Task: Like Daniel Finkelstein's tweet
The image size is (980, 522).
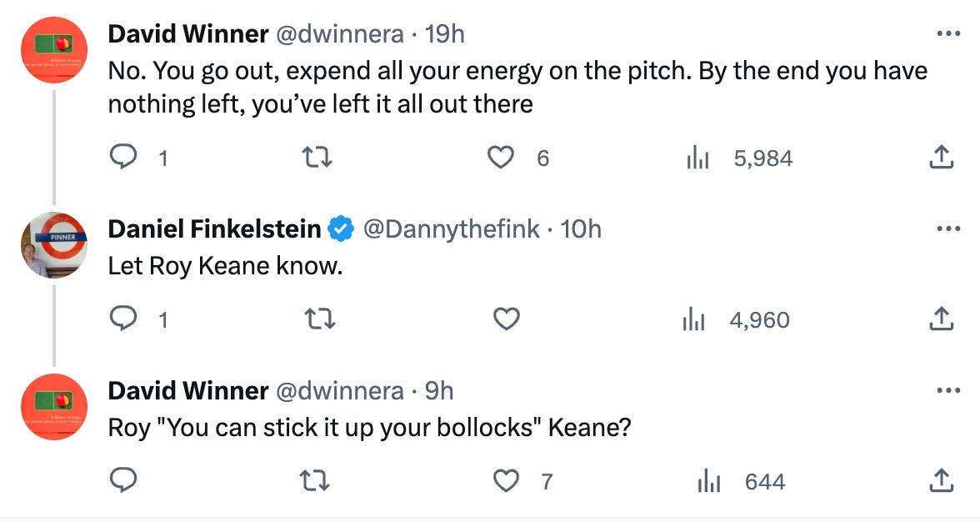Action: tap(507, 319)
